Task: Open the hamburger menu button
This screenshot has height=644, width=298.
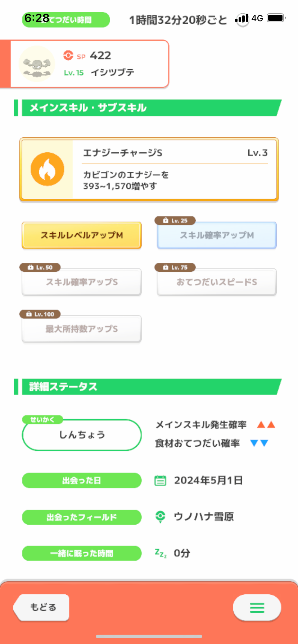Action: [257, 607]
